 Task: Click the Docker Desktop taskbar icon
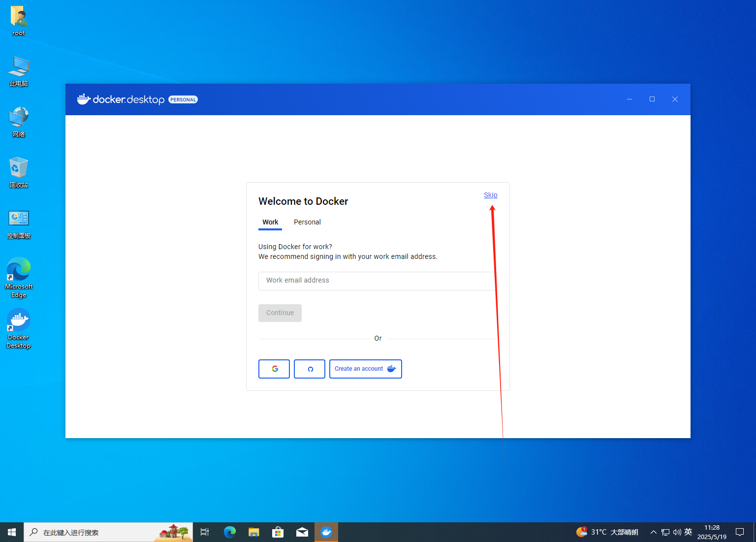pos(326,532)
